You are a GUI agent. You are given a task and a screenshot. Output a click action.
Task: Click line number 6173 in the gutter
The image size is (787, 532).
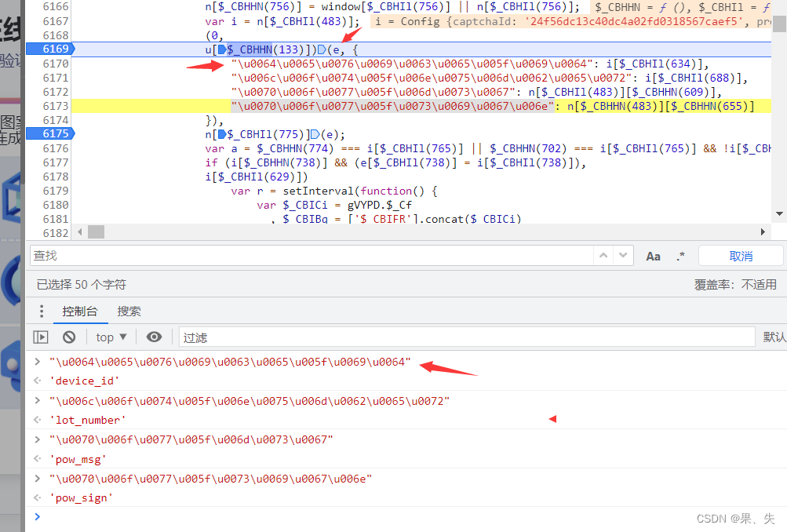point(55,106)
